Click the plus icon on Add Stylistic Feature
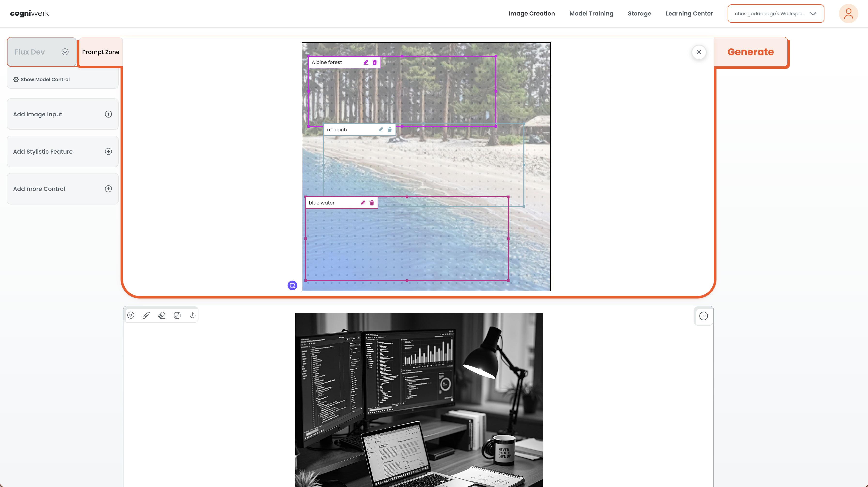868x487 pixels. pyautogui.click(x=108, y=151)
